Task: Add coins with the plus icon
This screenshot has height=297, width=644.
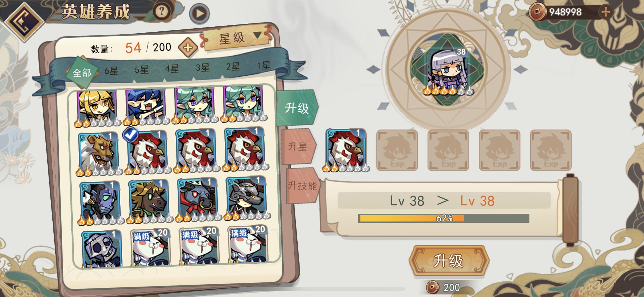Action: tap(606, 12)
